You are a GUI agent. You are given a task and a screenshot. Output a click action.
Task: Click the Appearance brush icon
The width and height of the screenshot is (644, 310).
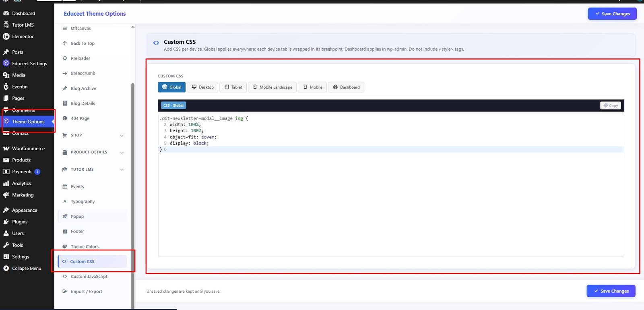click(6, 211)
